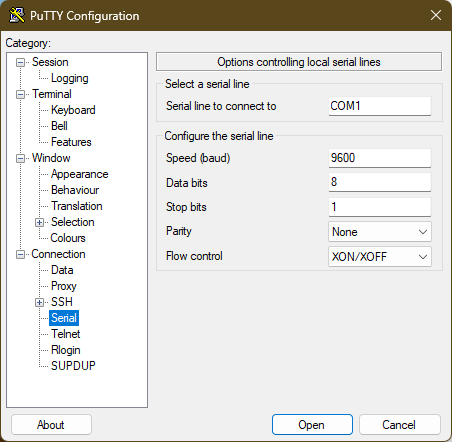Select the Window category
Screen dimensions: 452x442
click(x=51, y=158)
